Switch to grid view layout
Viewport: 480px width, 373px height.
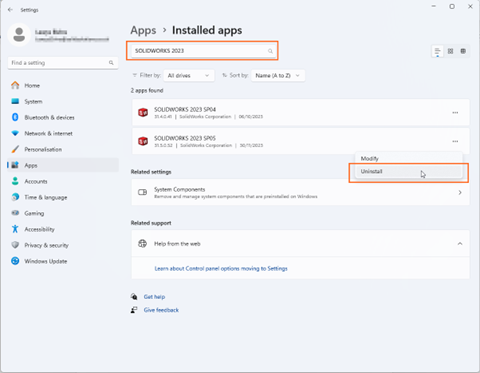[450, 51]
